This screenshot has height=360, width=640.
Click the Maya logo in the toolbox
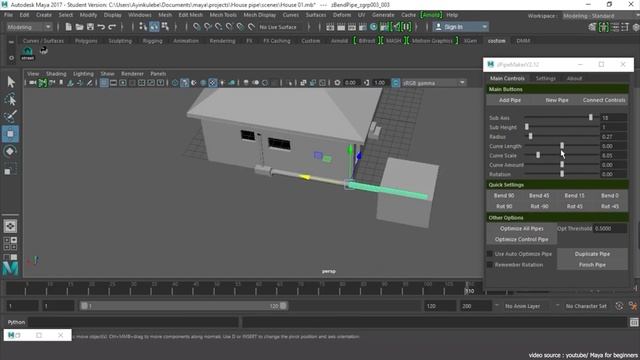(x=11, y=268)
